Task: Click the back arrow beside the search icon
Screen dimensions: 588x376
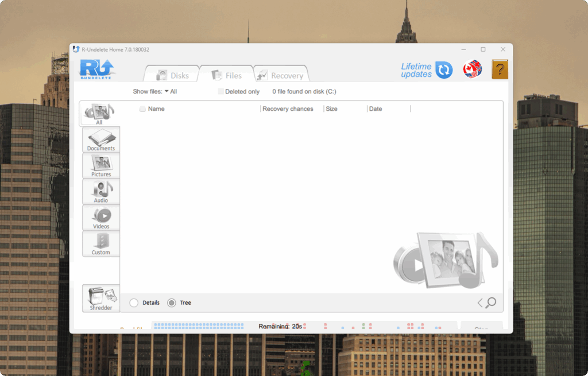Action: [x=480, y=303]
